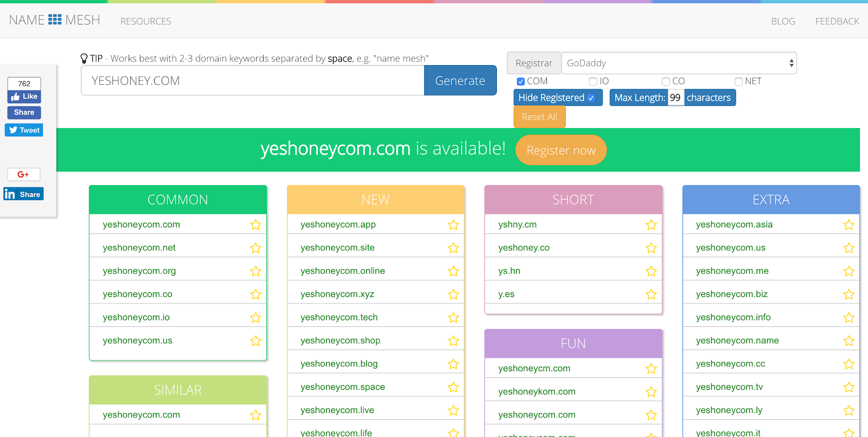Open the RESOURCES menu
The height and width of the screenshot is (437, 868).
click(146, 21)
